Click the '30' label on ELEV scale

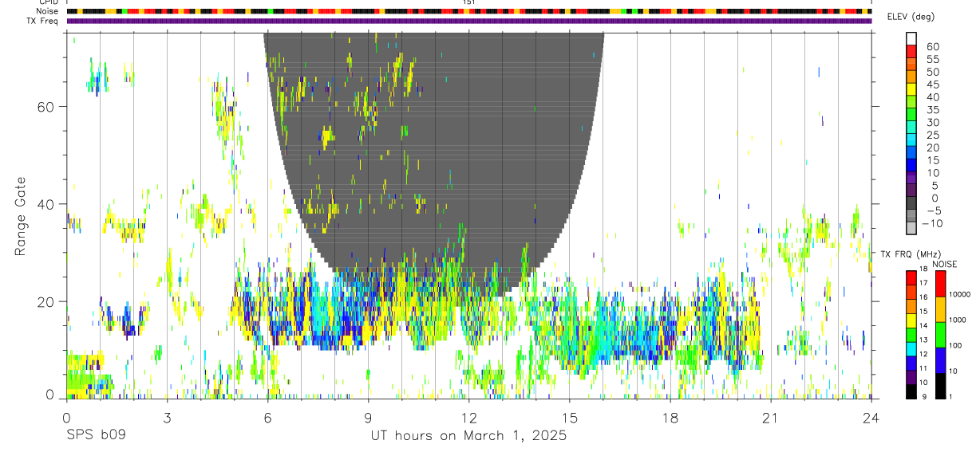933,122
